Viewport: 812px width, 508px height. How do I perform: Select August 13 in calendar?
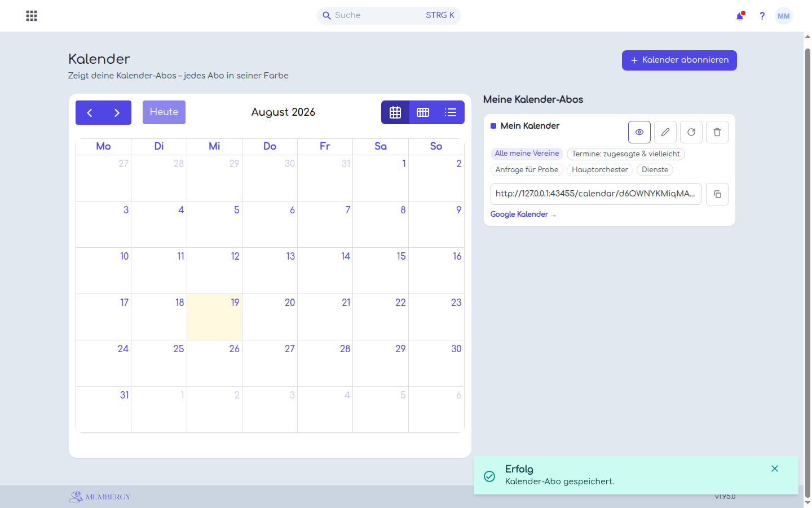pyautogui.click(x=270, y=270)
